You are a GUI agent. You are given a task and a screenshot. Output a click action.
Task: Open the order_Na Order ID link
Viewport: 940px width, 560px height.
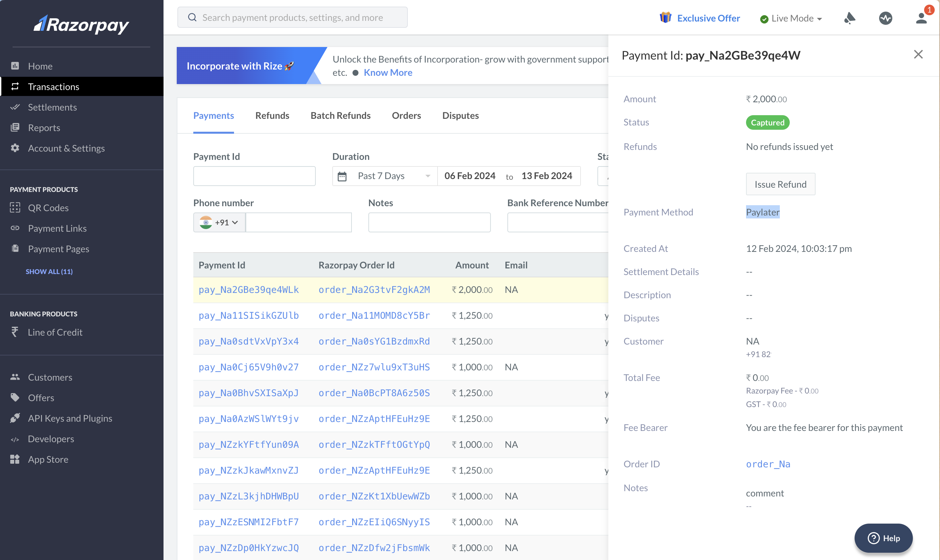768,464
